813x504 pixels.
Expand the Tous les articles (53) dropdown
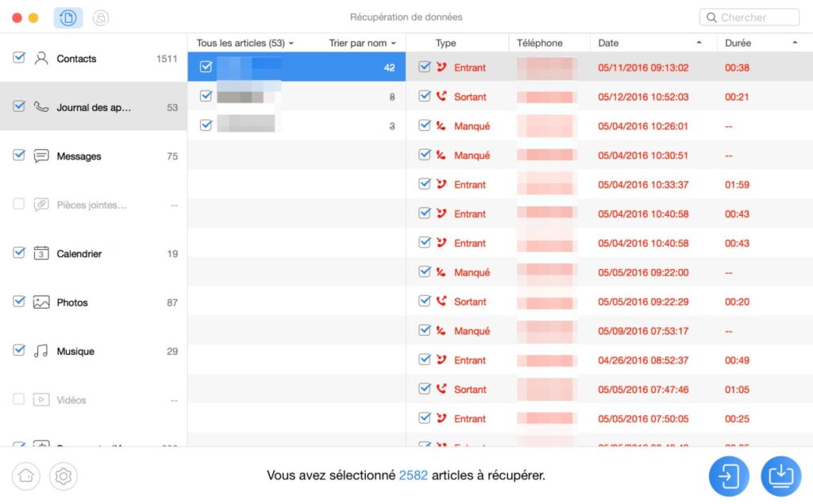click(x=245, y=43)
